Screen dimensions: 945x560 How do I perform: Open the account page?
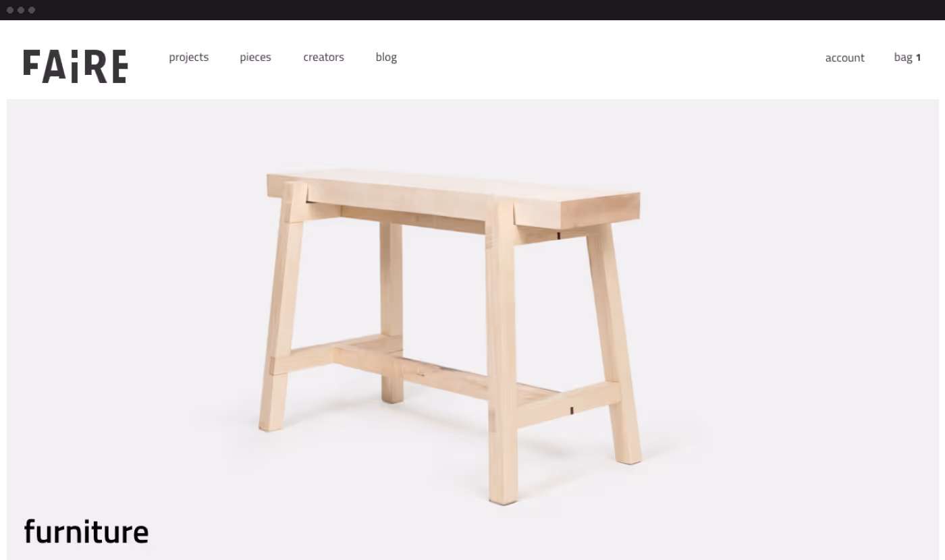tap(844, 58)
